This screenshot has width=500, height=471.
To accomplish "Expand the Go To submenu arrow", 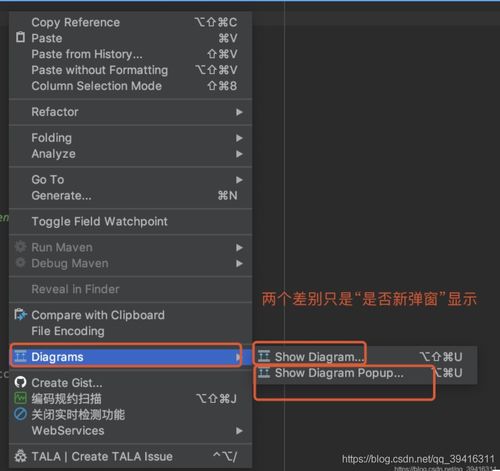I will click(239, 180).
